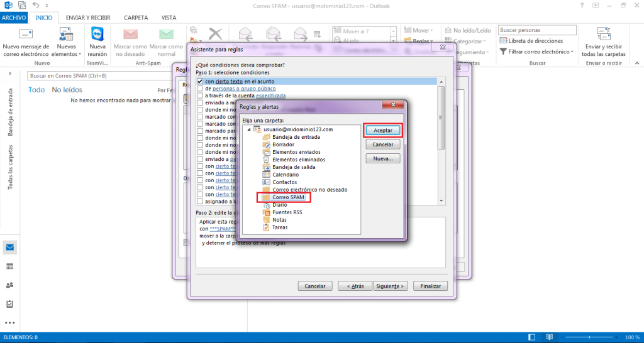644x343 pixels.
Task: Click the ***SPAM** link in Paso 2
Action: point(222,229)
